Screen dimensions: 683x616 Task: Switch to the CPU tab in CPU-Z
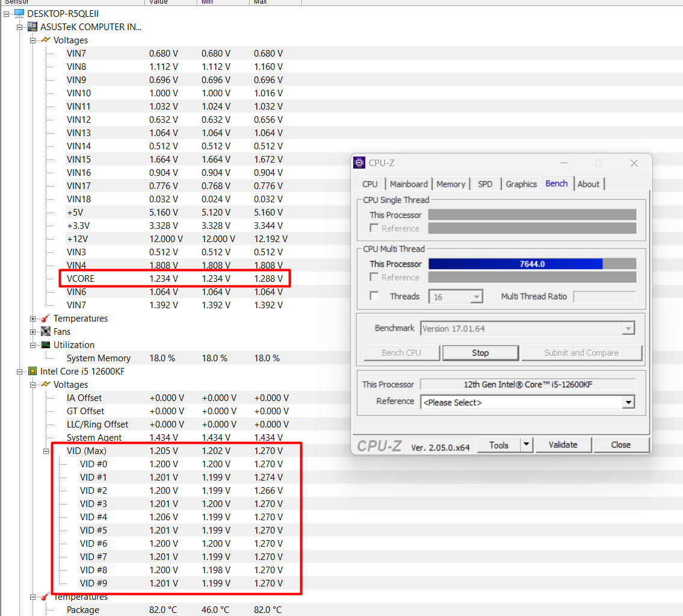pyautogui.click(x=370, y=184)
